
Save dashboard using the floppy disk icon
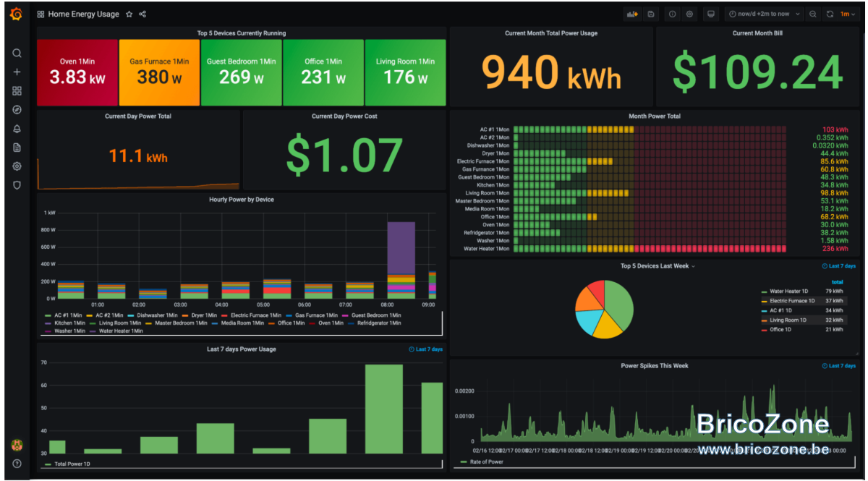(651, 14)
